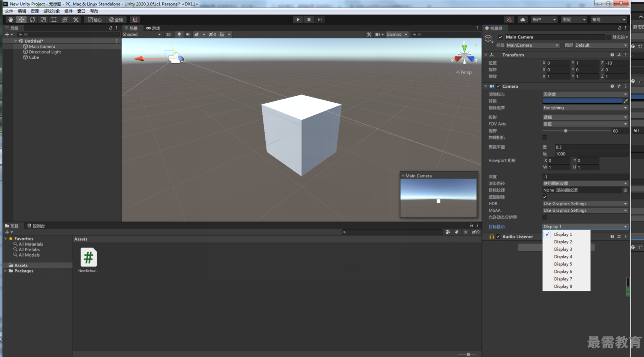Toggle Occlusion Culling checkbox
The width and height of the screenshot is (644, 357).
point(545,197)
